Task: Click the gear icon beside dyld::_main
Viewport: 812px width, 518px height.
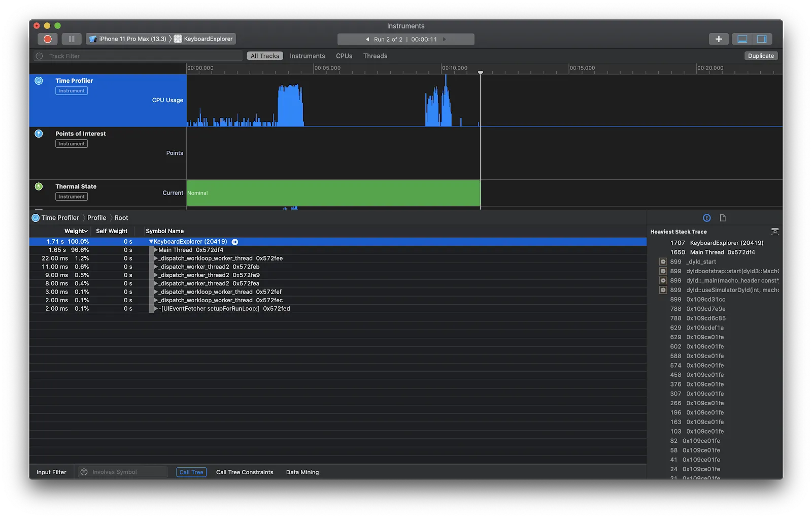Action: click(663, 280)
